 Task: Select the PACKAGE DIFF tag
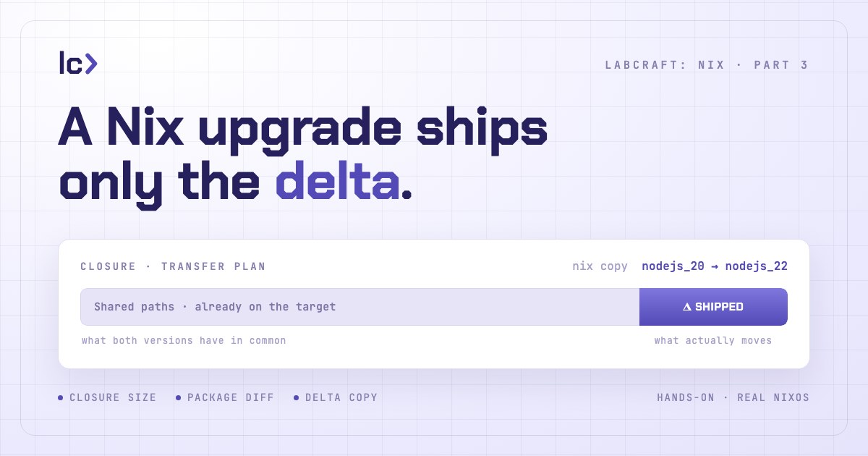point(225,397)
